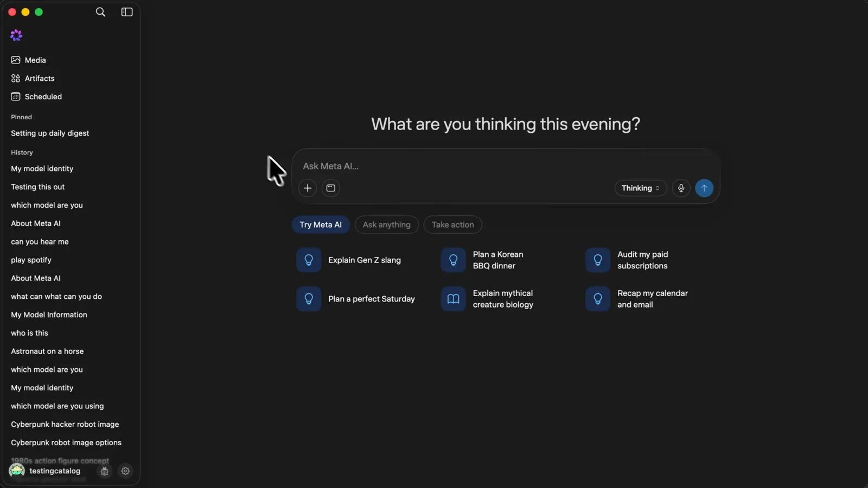The width and height of the screenshot is (868, 488).
Task: Switch to the Ask anything tab
Action: pos(387,224)
